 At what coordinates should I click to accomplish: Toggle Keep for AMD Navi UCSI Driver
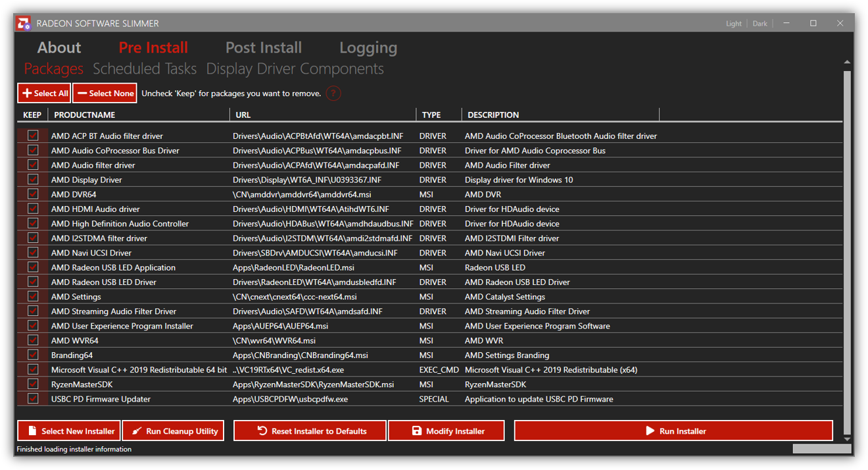(33, 252)
